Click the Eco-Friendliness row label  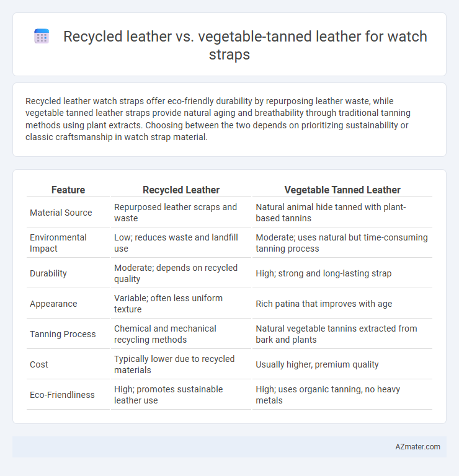click(62, 395)
